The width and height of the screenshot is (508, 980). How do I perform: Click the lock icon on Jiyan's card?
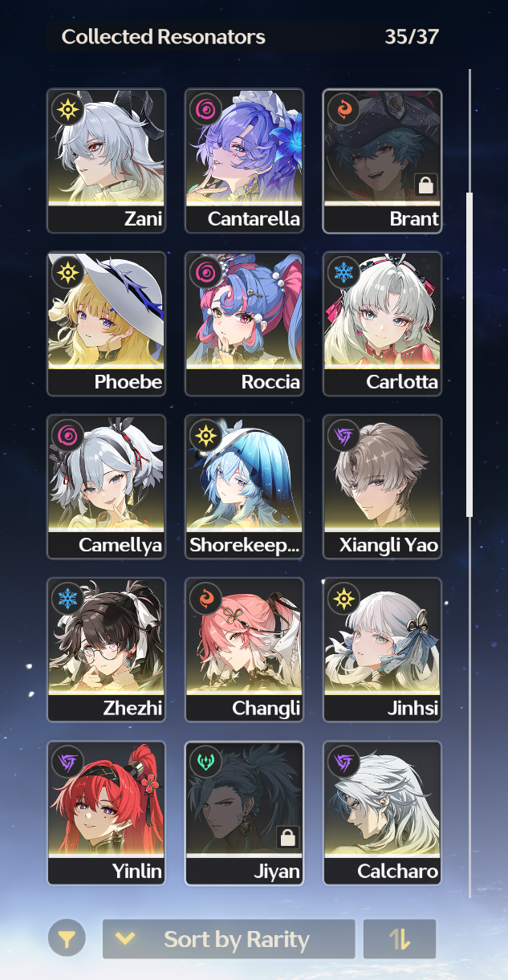point(287,837)
